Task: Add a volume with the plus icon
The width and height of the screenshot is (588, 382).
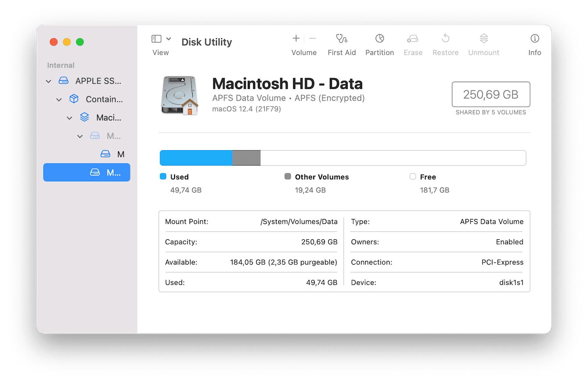Action: 296,38
